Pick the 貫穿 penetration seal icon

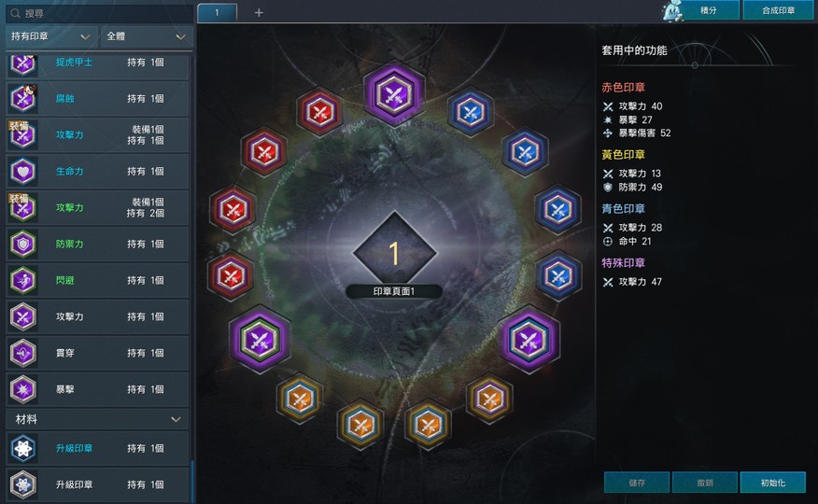point(23,353)
